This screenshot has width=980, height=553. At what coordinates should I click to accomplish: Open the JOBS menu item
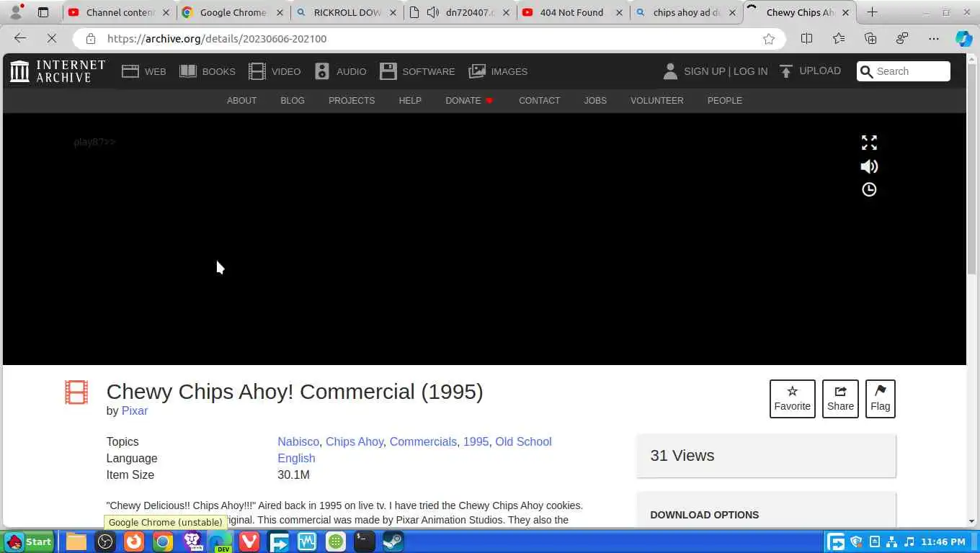pyautogui.click(x=595, y=101)
